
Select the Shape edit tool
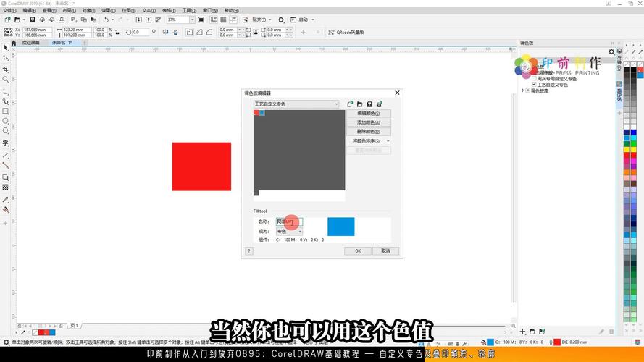(x=5, y=58)
